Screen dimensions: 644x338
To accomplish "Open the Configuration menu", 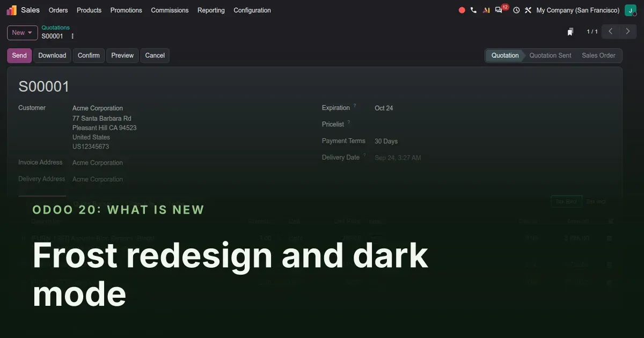I will 252,10.
